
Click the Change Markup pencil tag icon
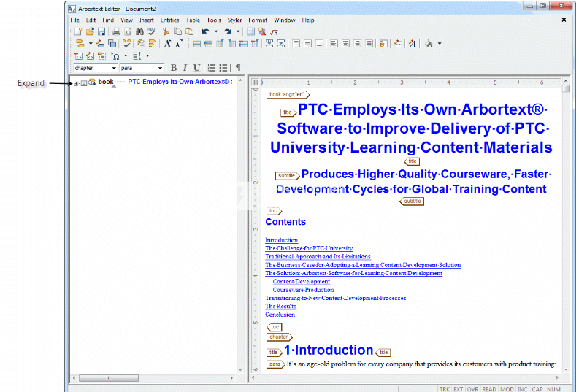[100, 44]
